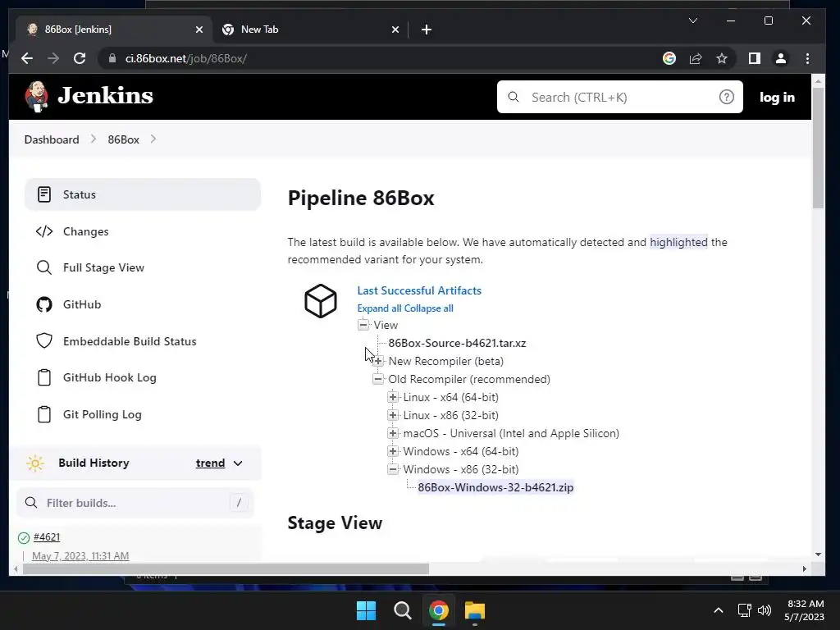Viewport: 840px width, 630px height.
Task: Open May 7, 2023 11:31 AM build timestamp
Action: tap(80, 555)
